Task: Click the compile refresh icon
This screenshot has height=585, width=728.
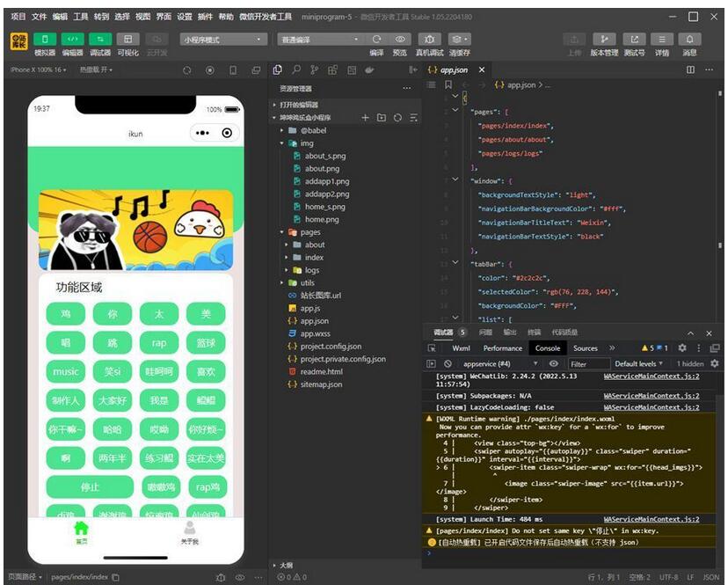Action: (376, 40)
